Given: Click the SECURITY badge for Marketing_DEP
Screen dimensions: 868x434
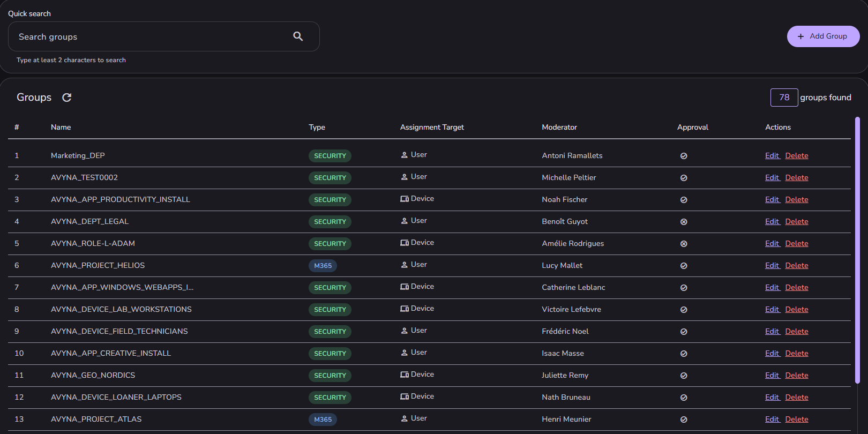Looking at the screenshot, I should 330,156.
